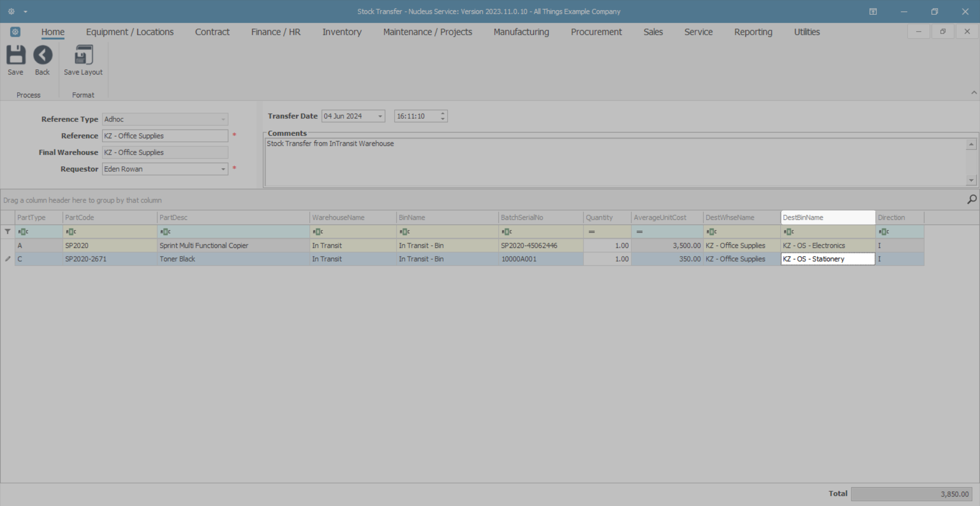Click the Direction filter operator icon
The height and width of the screenshot is (506, 980).
884,232
